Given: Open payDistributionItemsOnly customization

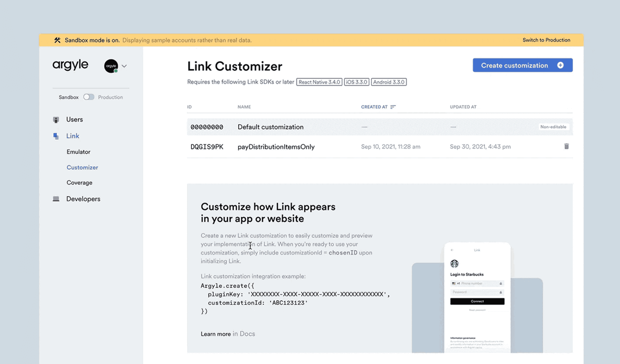Looking at the screenshot, I should coord(276,147).
